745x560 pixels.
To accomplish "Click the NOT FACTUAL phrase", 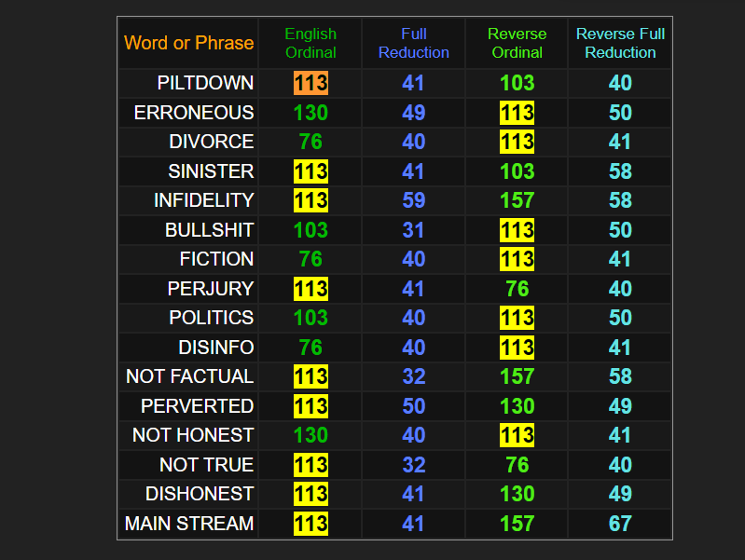I will [x=190, y=376].
